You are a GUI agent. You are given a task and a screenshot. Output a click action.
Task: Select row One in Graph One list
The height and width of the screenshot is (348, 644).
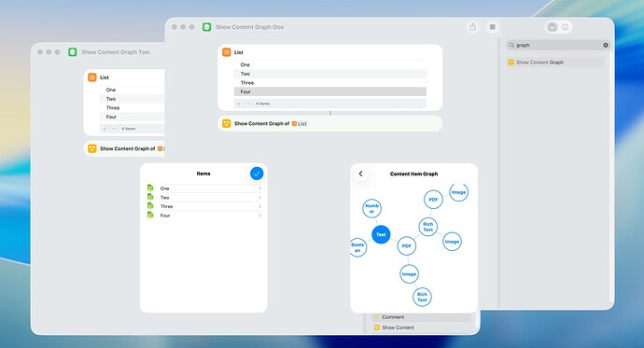point(330,64)
